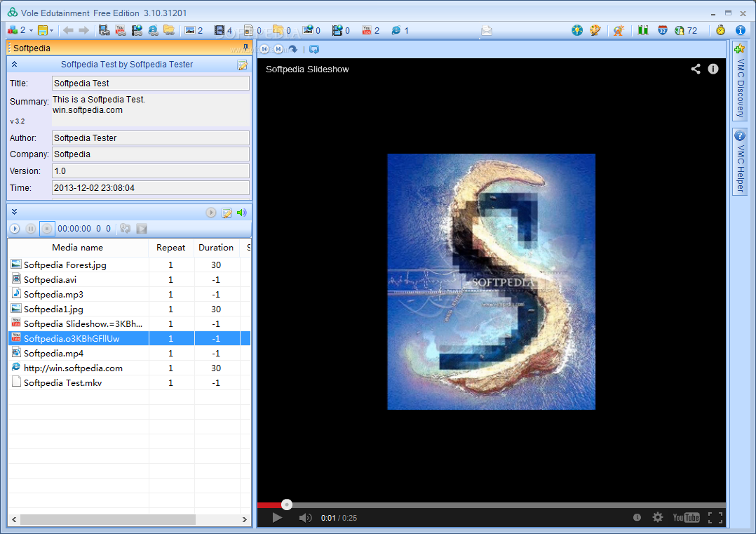
Task: Click the Version field 1.0
Action: point(150,171)
